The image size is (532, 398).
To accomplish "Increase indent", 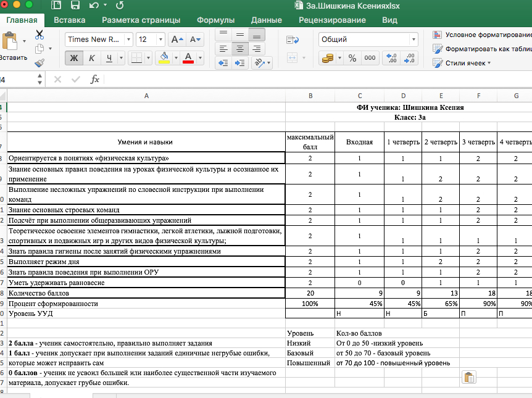I will click(240, 63).
